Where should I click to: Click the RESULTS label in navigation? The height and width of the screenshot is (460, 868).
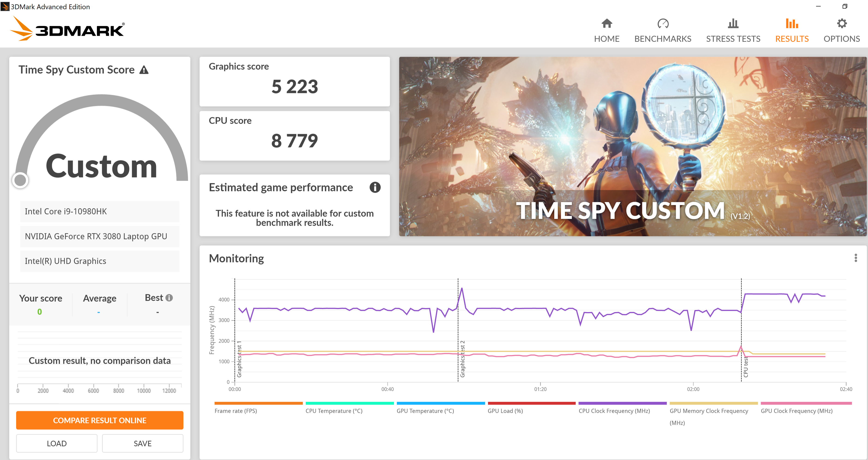792,39
